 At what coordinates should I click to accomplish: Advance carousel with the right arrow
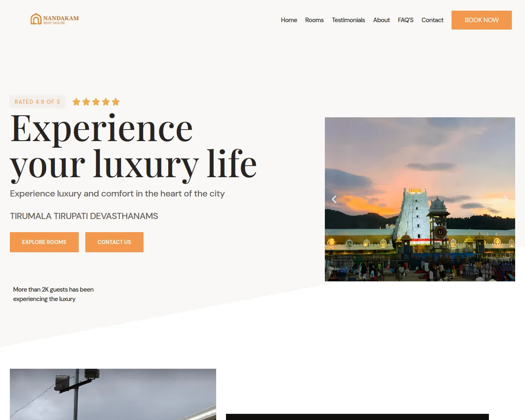pyautogui.click(x=506, y=199)
